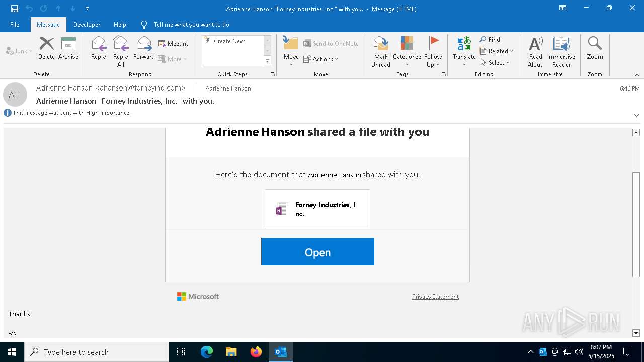Click the Redo arrow in quick access toolbar
The height and width of the screenshot is (362, 644).
(44, 9)
